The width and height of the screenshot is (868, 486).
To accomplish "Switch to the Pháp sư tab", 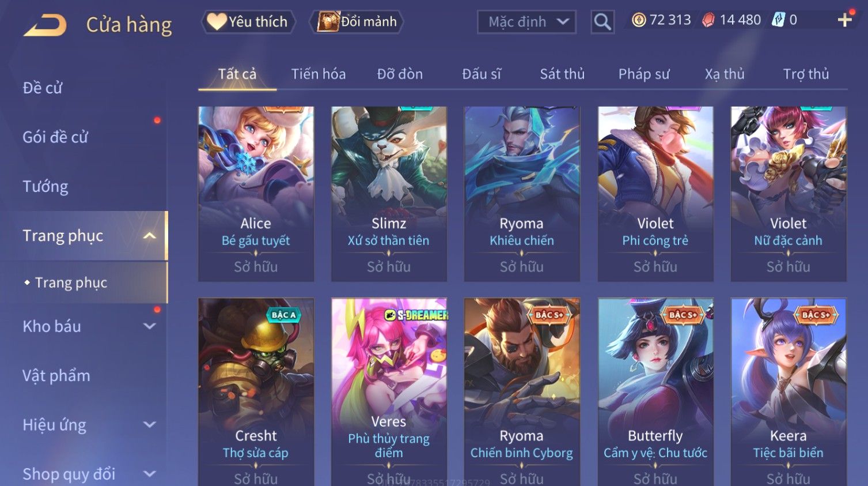I will (644, 74).
